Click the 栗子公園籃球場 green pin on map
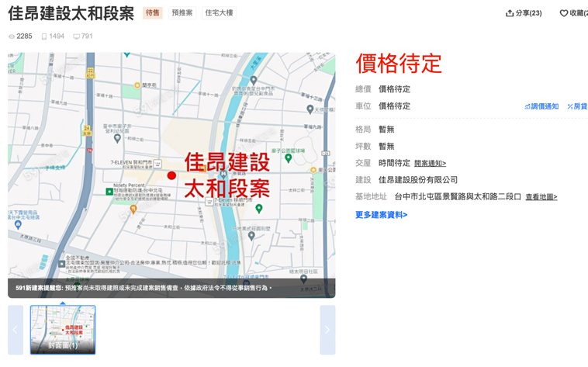This screenshot has width=588, height=367. click(288, 158)
